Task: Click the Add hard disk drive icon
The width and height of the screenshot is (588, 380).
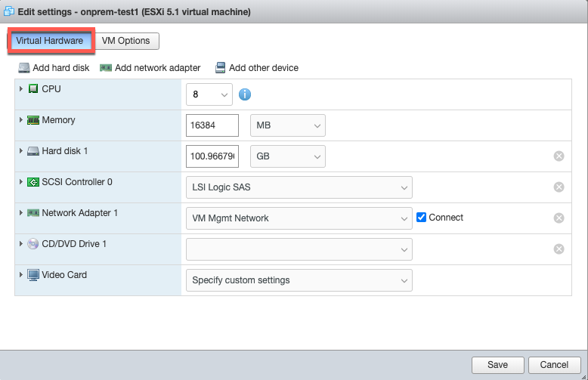Action: point(24,68)
